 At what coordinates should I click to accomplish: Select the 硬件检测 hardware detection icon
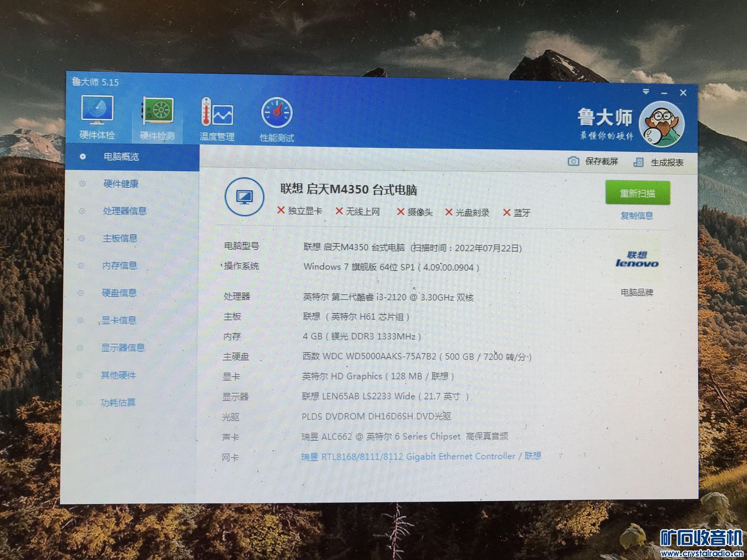coord(157,118)
